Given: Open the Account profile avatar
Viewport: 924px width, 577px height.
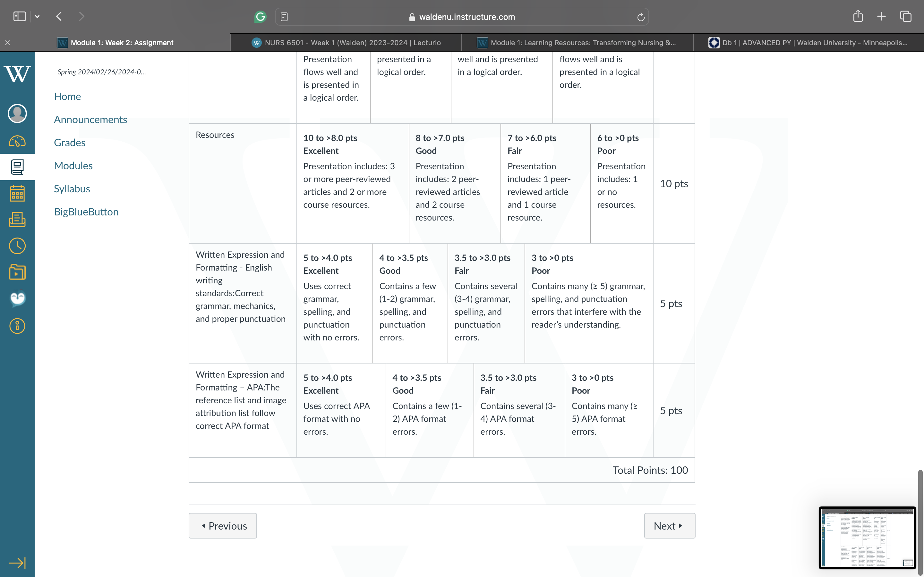Looking at the screenshot, I should pyautogui.click(x=17, y=113).
